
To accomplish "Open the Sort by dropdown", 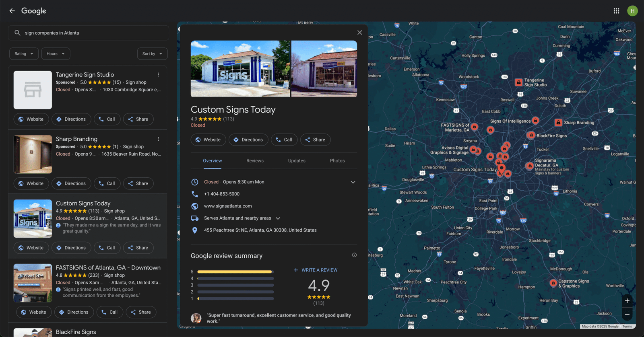I will point(152,54).
